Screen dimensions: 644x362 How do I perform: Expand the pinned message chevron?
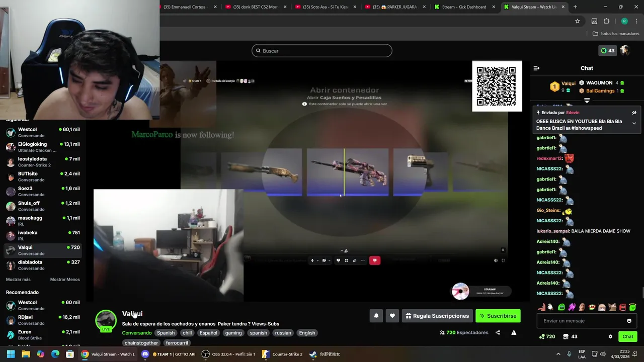tap(634, 123)
